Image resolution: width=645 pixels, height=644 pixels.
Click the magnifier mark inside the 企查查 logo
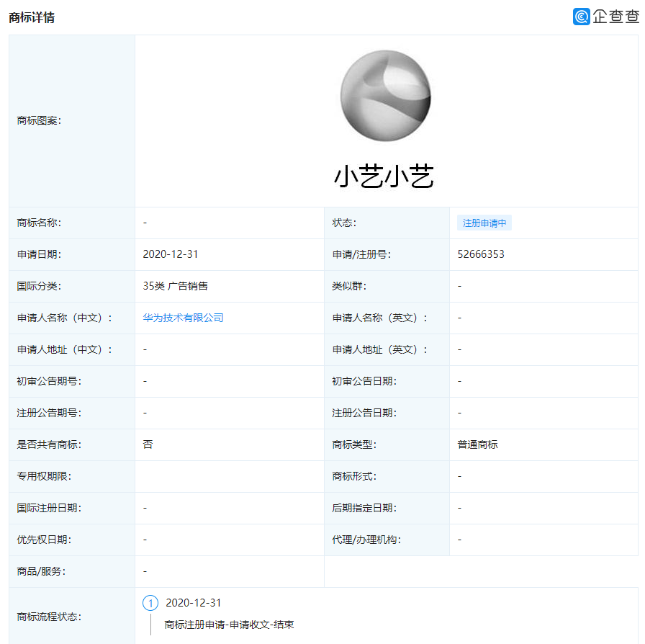pos(580,16)
